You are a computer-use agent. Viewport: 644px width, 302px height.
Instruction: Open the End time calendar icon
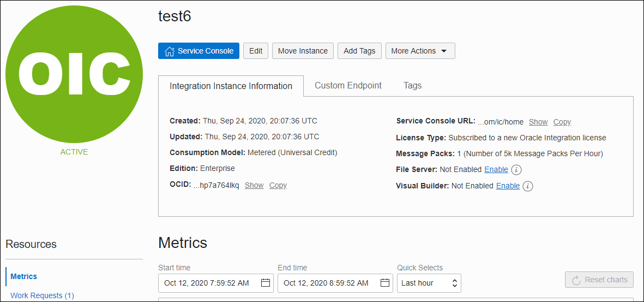click(x=385, y=283)
